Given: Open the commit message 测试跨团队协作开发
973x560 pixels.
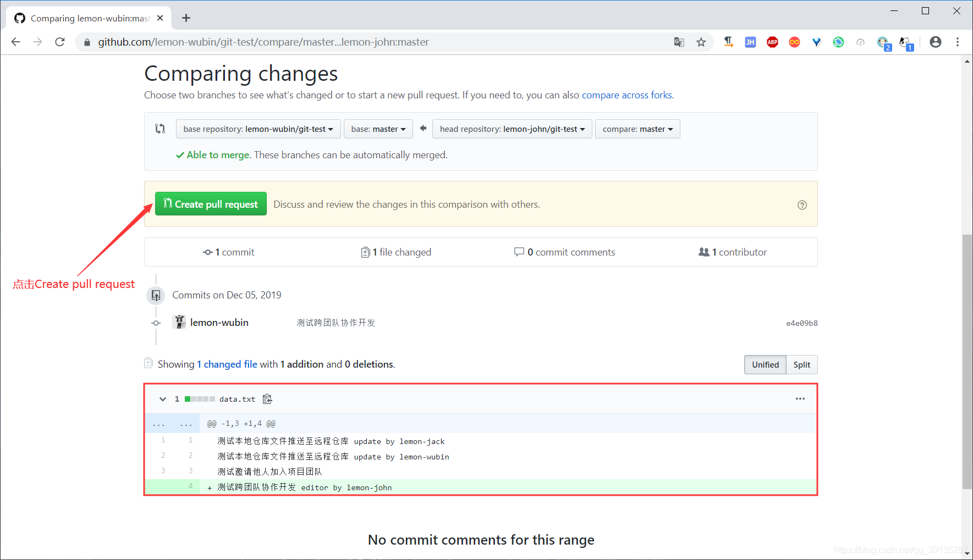Looking at the screenshot, I should pyautogui.click(x=336, y=323).
